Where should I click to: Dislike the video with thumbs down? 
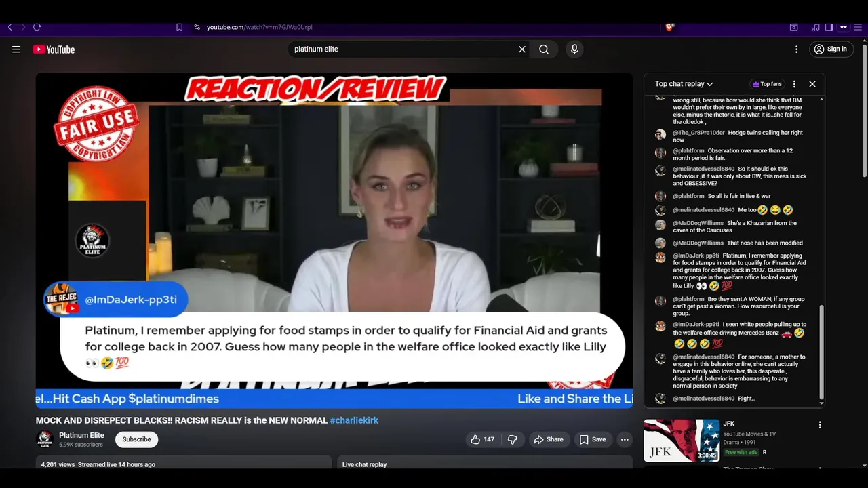pyautogui.click(x=513, y=439)
